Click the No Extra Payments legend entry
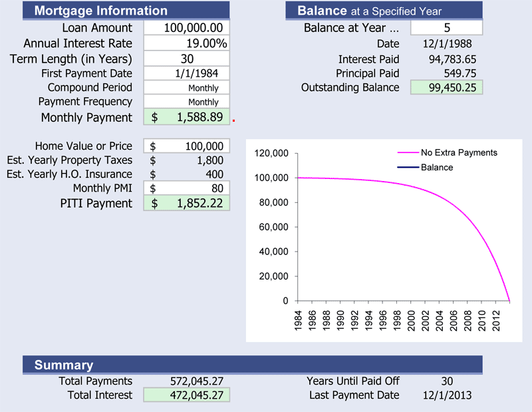532x412 pixels. (447, 152)
